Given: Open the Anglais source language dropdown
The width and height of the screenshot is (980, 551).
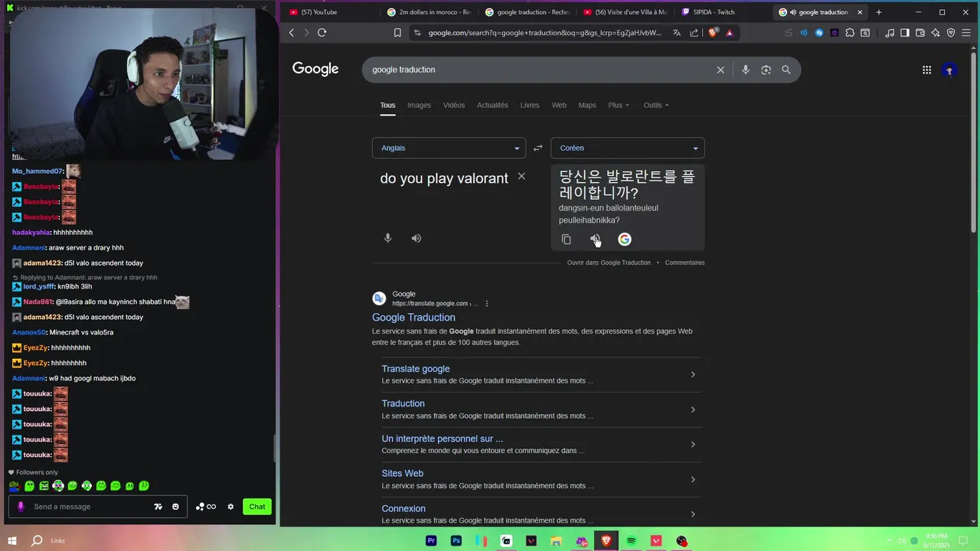Looking at the screenshot, I should point(449,148).
